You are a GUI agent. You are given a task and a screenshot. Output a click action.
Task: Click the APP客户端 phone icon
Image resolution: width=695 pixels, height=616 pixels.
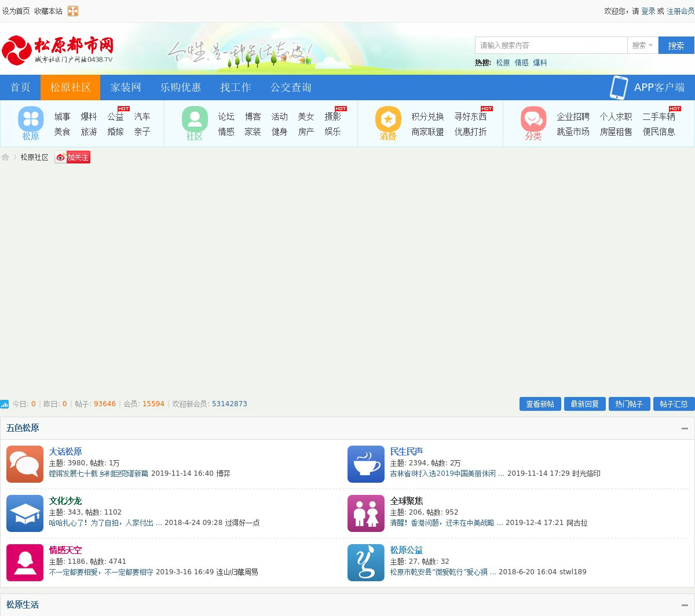(x=619, y=88)
